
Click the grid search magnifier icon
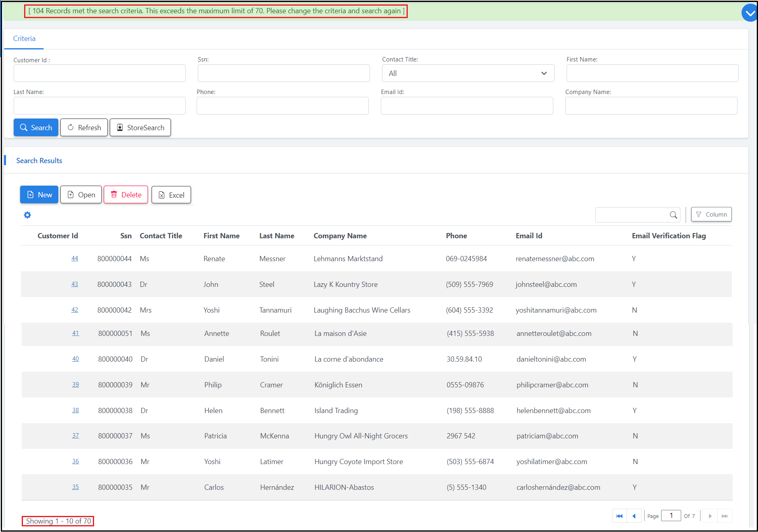click(x=674, y=215)
